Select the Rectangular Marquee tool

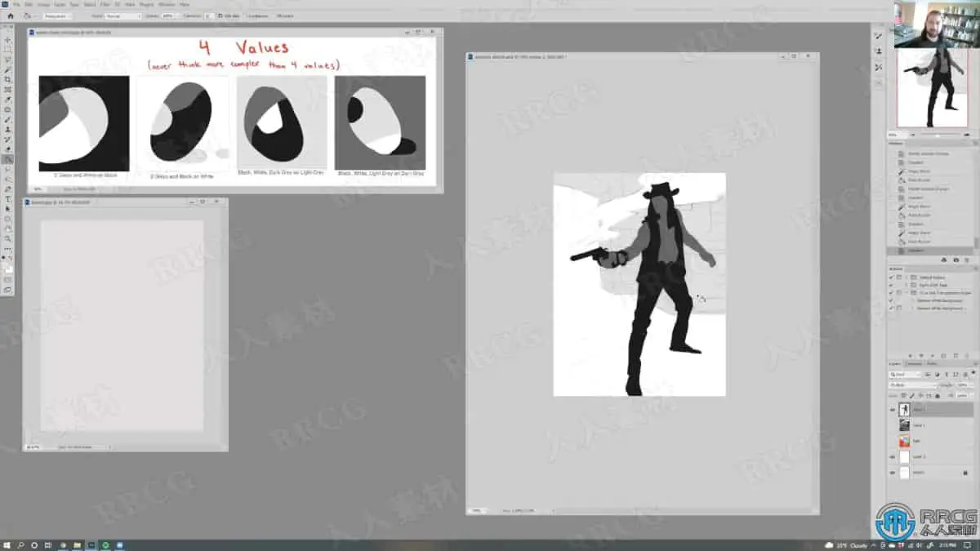tap(8, 50)
